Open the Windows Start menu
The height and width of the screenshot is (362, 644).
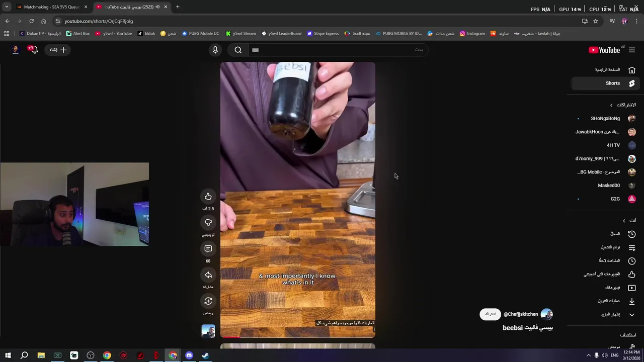tap(8, 355)
